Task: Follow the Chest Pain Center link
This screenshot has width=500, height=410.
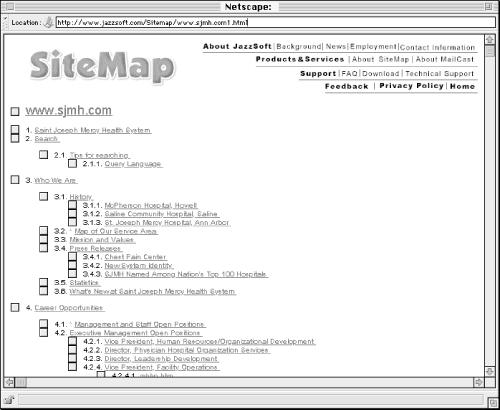Action: pyautogui.click(x=135, y=257)
